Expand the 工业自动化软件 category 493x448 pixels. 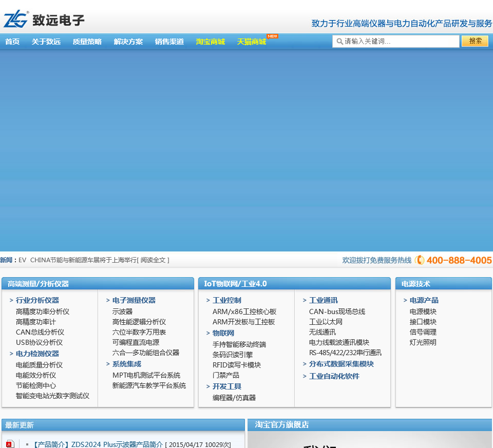coord(334,376)
